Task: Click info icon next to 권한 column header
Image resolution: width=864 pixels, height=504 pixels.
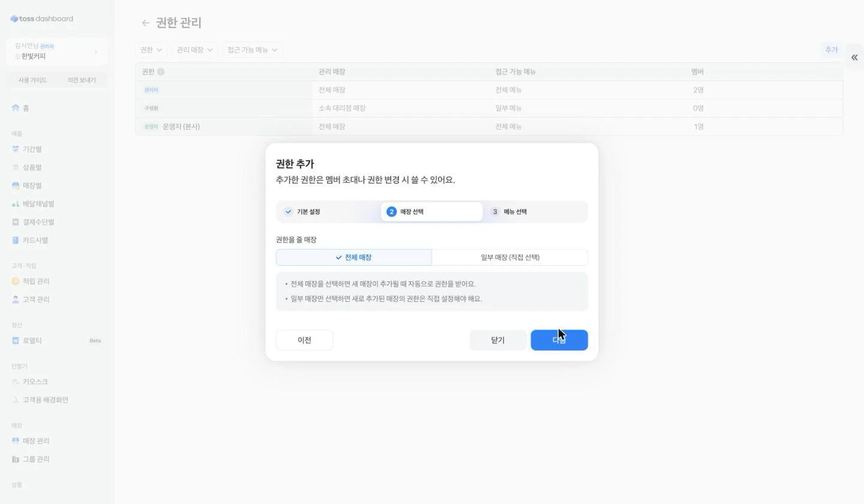Action: pyautogui.click(x=161, y=72)
